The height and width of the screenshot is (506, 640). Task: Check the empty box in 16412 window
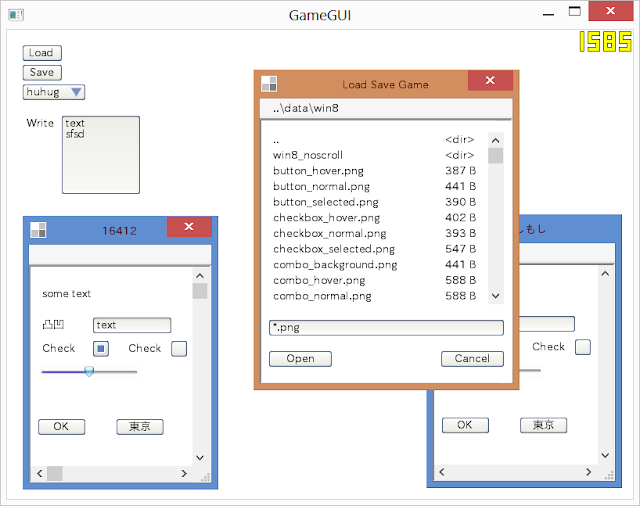click(x=179, y=349)
